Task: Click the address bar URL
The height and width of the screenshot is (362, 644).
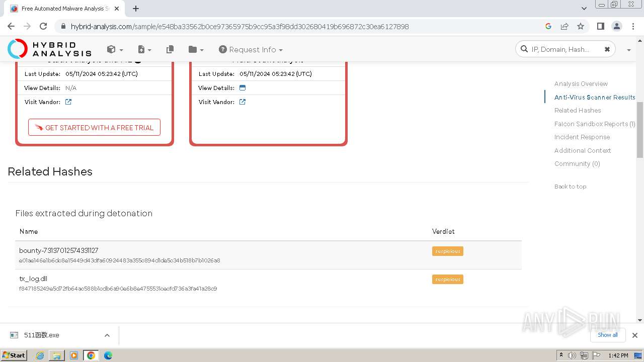Action: [239, 26]
